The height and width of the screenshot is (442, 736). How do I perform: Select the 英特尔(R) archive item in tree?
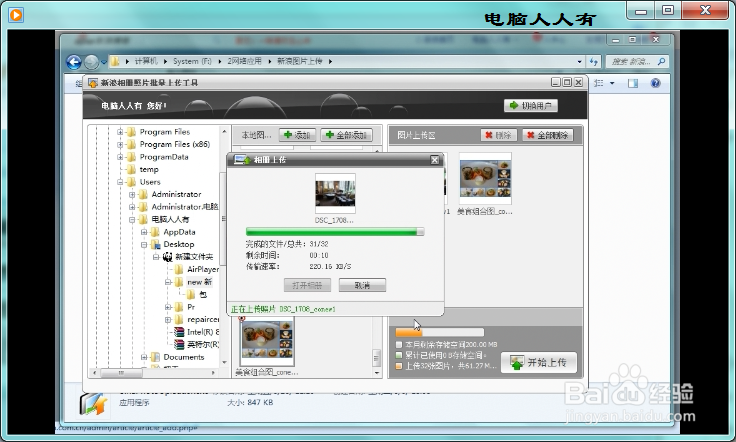pos(203,344)
